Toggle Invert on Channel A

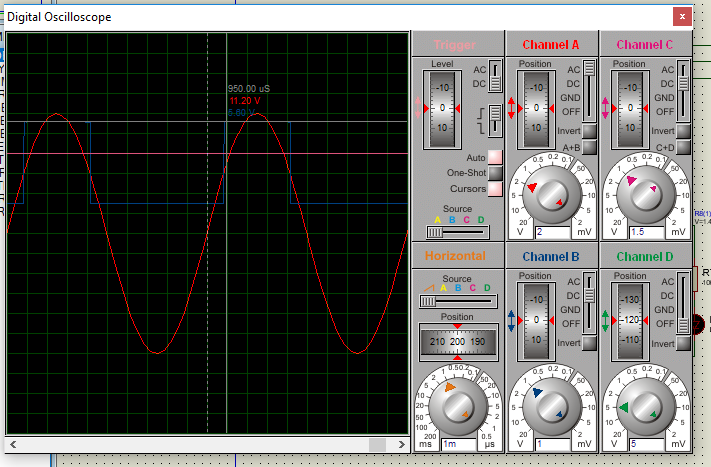[589, 131]
